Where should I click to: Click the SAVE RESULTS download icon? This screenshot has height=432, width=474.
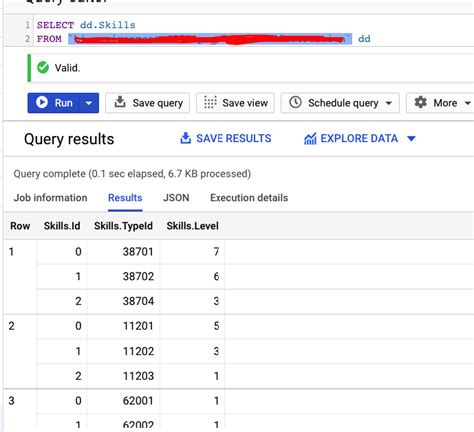pos(186,138)
